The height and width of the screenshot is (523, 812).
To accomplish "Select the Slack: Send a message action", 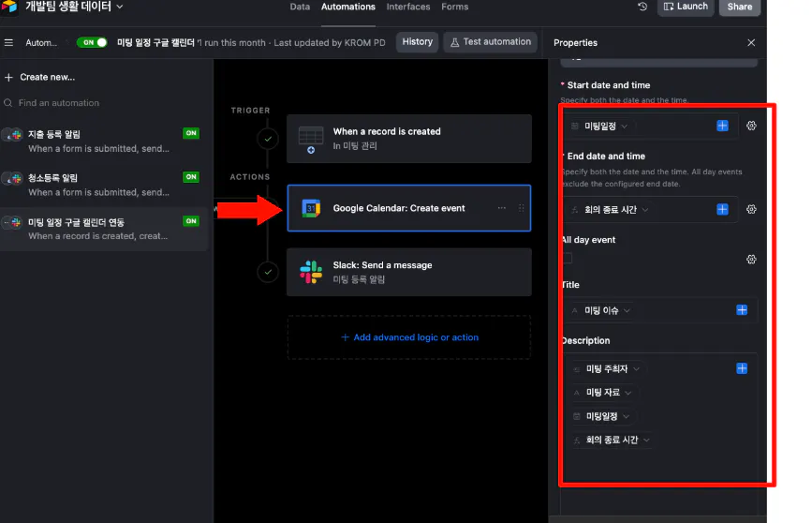I will (x=409, y=272).
